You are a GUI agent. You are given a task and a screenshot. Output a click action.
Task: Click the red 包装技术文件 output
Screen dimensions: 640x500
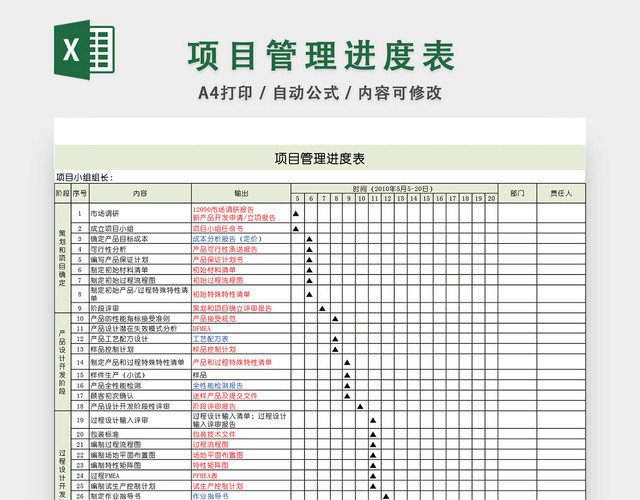pyautogui.click(x=214, y=434)
